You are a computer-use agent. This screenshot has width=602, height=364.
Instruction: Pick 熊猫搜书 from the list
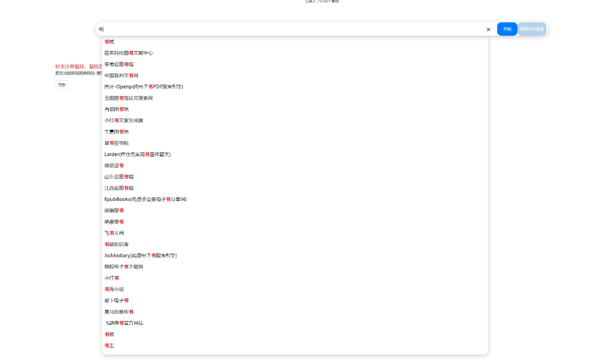coord(295,210)
